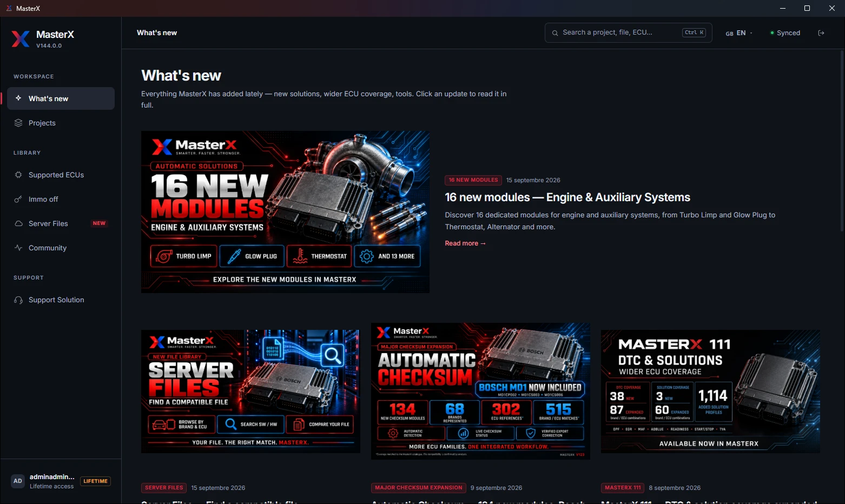Click the NEW badge beside Server Files
The height and width of the screenshot is (504, 845).
point(99,223)
